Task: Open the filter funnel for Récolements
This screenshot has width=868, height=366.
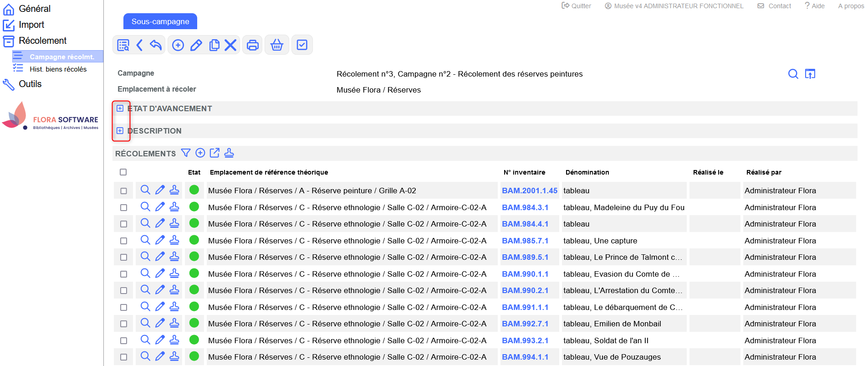Action: [186, 153]
